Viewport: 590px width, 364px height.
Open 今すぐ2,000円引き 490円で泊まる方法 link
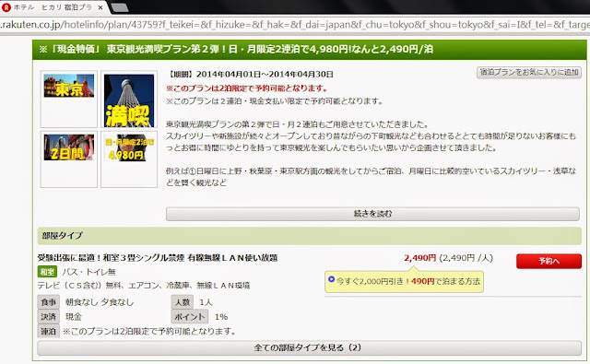click(407, 281)
